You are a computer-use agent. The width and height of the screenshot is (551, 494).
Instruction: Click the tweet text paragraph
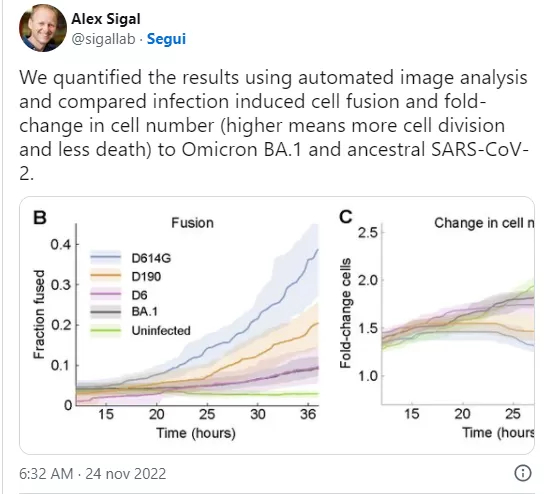coord(274,125)
